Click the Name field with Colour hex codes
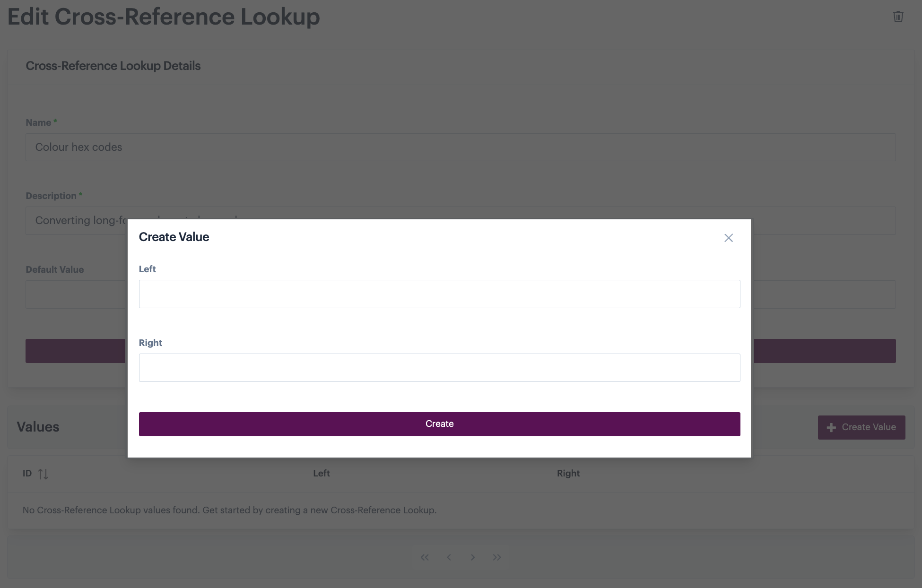922x588 pixels. 461,147
